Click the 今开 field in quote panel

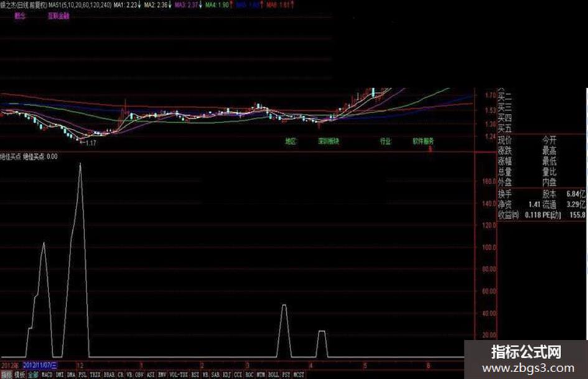pos(549,141)
